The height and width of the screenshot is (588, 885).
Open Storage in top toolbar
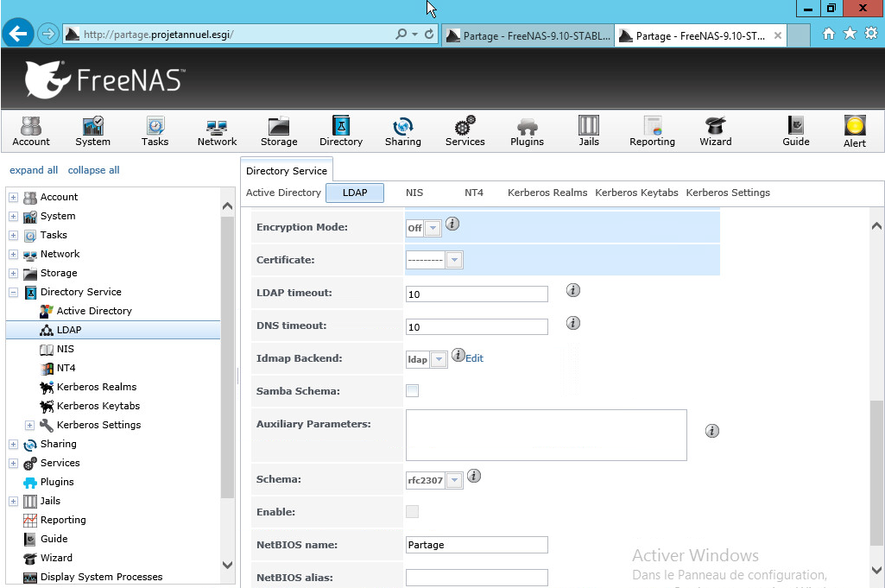tap(279, 131)
